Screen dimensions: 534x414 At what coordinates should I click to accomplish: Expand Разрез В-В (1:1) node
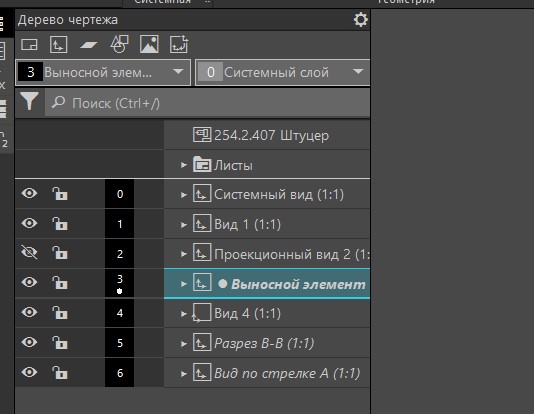[x=184, y=344]
